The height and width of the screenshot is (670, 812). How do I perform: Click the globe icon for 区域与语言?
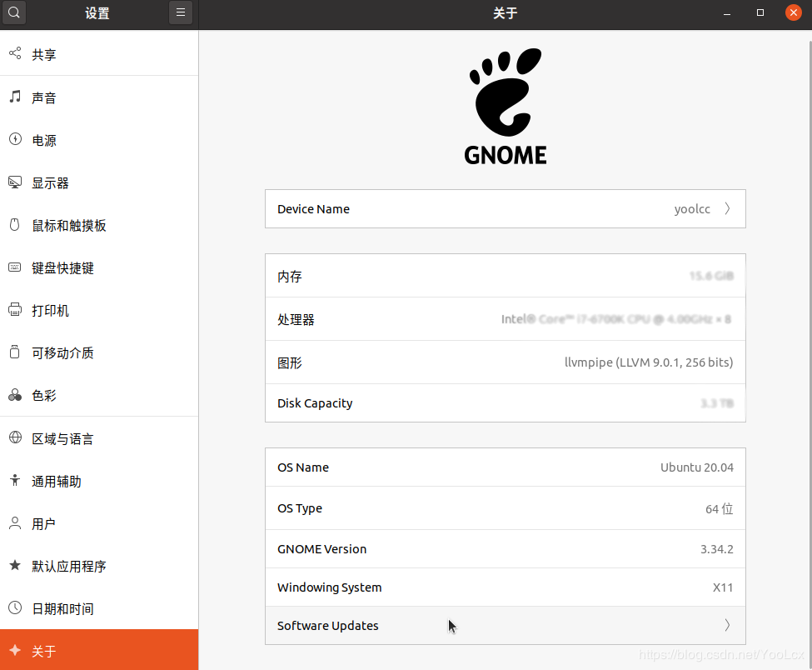[x=14, y=438]
